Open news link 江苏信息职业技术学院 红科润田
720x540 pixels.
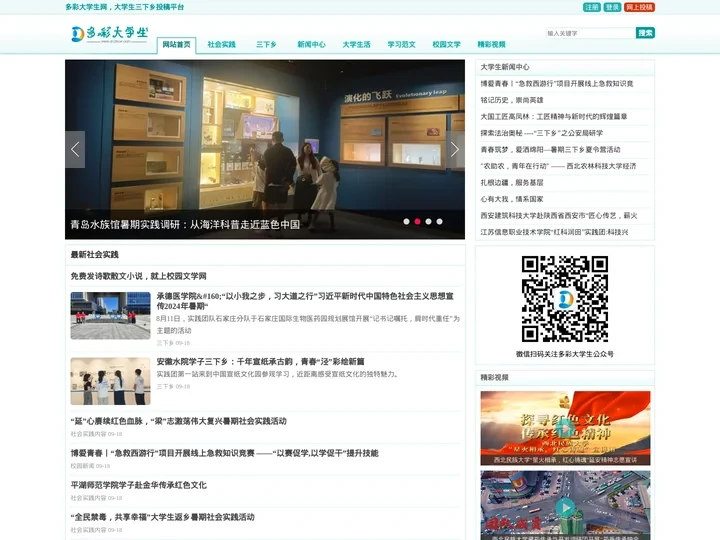[554, 232]
